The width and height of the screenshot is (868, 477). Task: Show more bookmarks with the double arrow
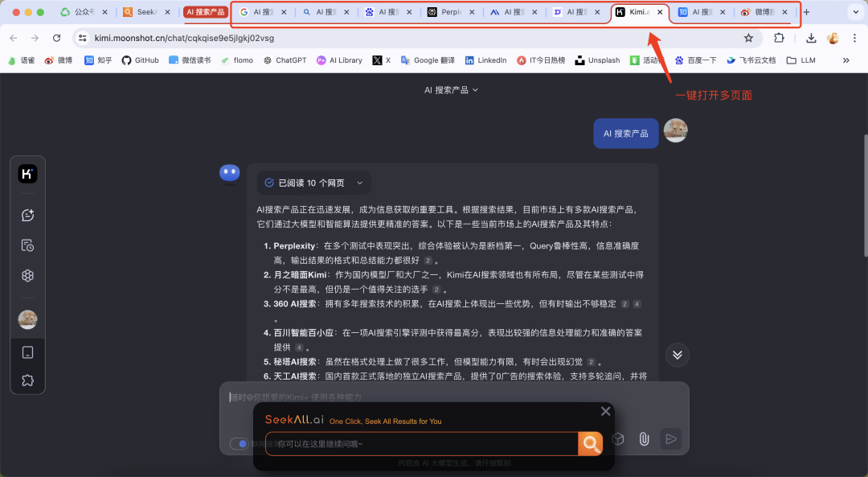[x=845, y=60]
